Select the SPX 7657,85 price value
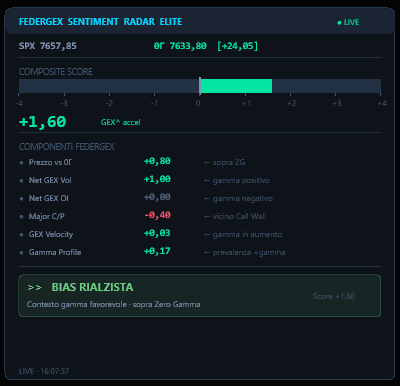This screenshot has width=400, height=386. pos(48,46)
